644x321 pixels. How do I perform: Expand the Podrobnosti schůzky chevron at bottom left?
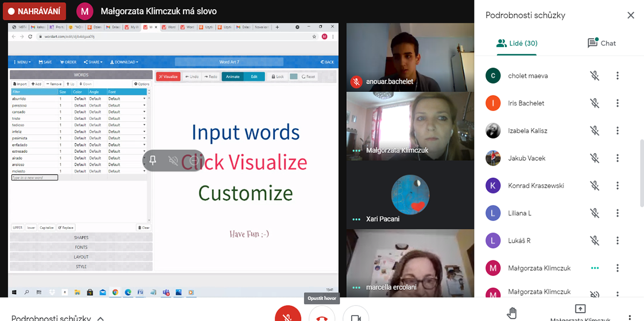(100, 318)
